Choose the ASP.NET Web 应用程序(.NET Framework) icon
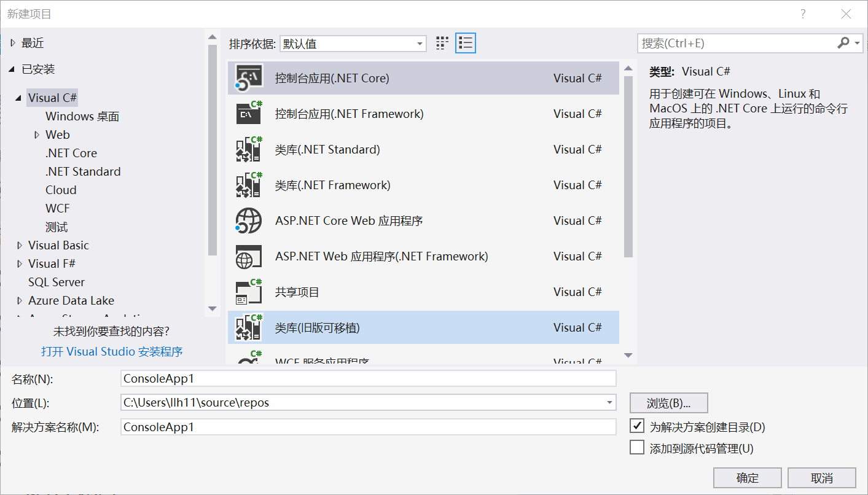 click(x=249, y=256)
